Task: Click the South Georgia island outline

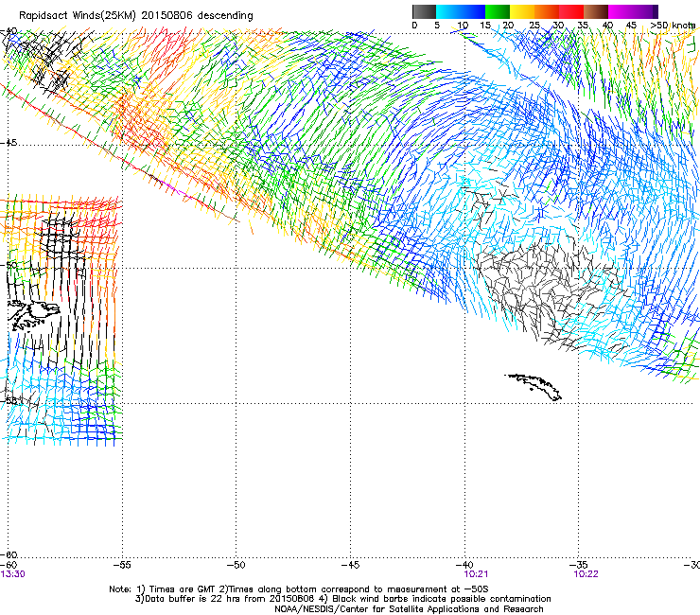Action: pos(534,387)
